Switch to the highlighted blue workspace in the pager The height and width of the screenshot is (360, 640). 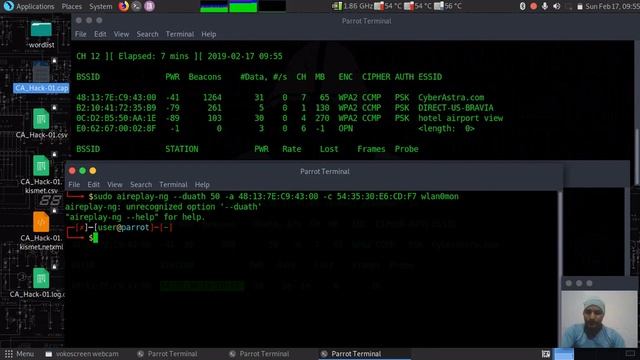(564, 354)
